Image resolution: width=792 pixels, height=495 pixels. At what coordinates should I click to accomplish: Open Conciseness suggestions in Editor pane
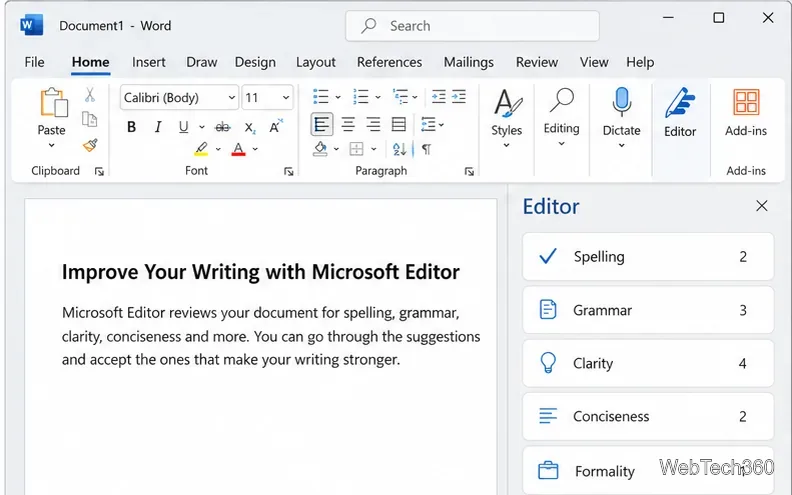tap(648, 416)
